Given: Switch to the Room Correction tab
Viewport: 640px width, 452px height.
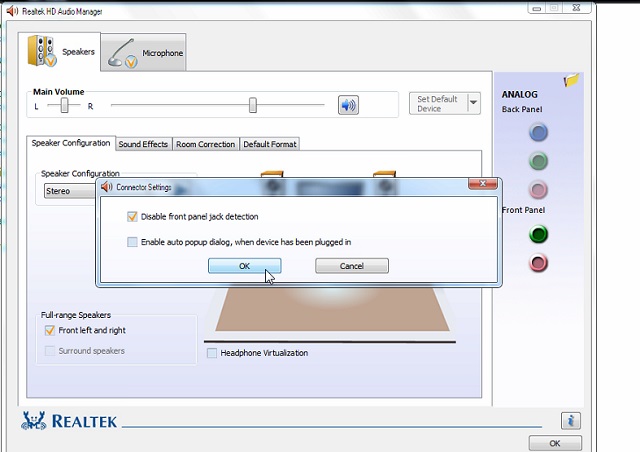Looking at the screenshot, I should pyautogui.click(x=205, y=144).
